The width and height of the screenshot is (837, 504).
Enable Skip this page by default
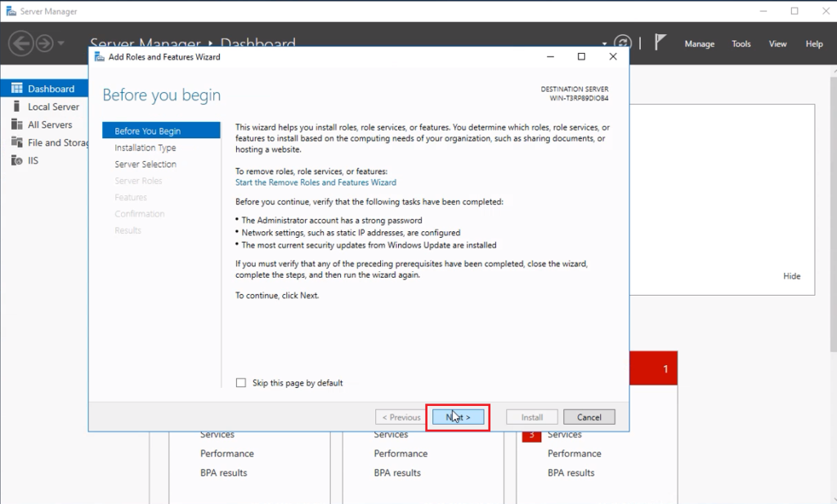240,382
